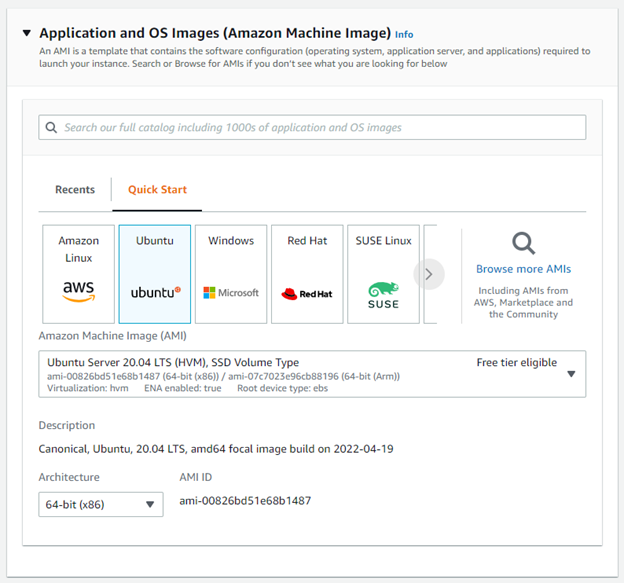Switch to the Recents tab
Screen dimensions: 624x583
[75, 189]
